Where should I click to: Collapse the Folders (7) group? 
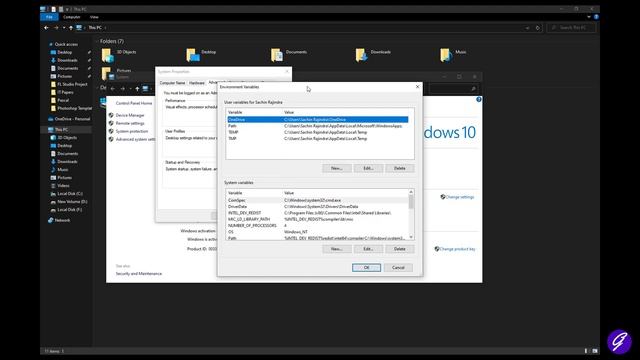pos(97,41)
